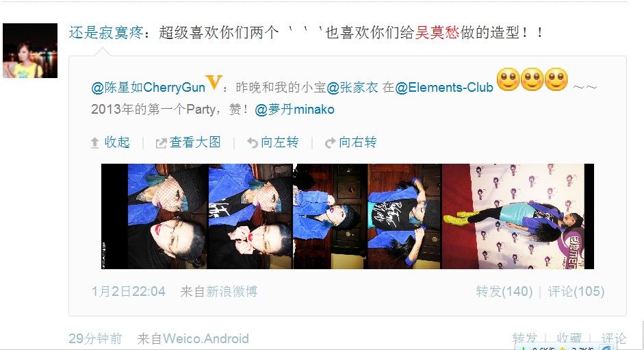The image size is (644, 350).
Task: Collapse the image with 收起
Action: (x=117, y=142)
